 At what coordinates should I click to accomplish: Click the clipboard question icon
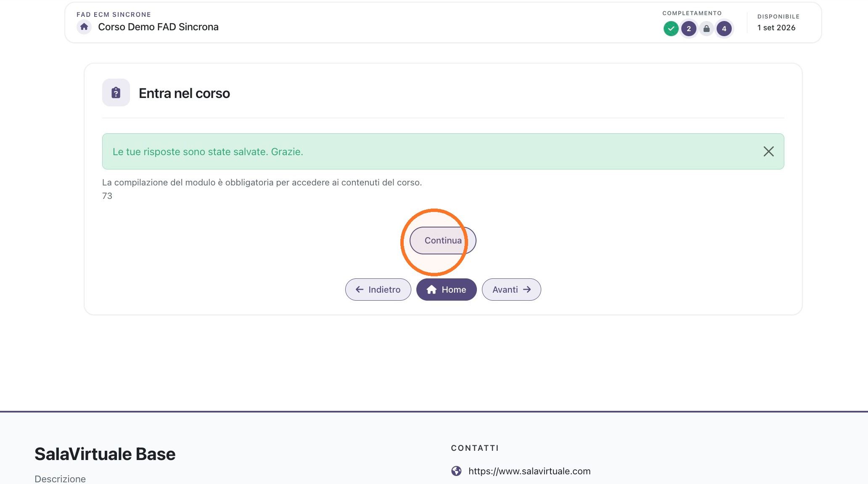tap(116, 93)
